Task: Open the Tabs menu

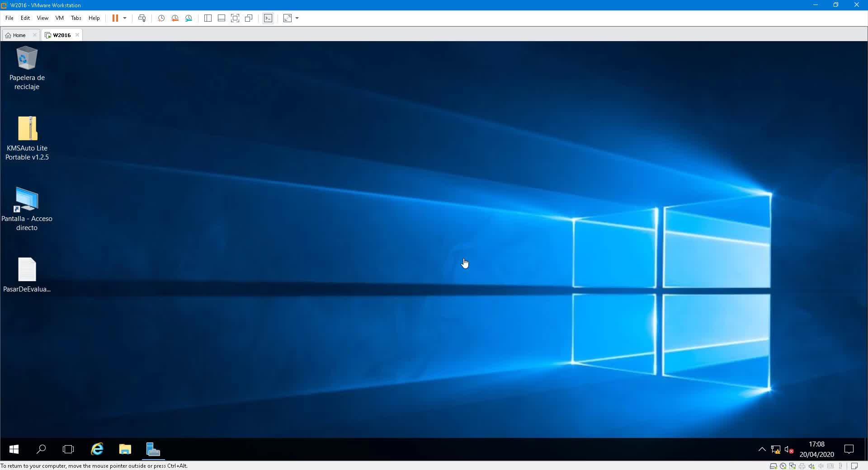Action: 76,18
